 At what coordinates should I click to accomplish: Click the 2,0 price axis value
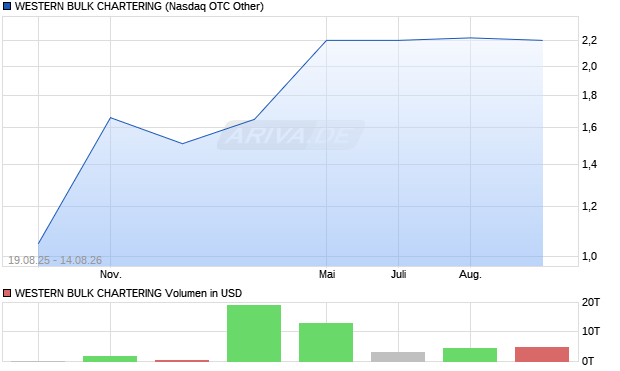[x=589, y=66]
